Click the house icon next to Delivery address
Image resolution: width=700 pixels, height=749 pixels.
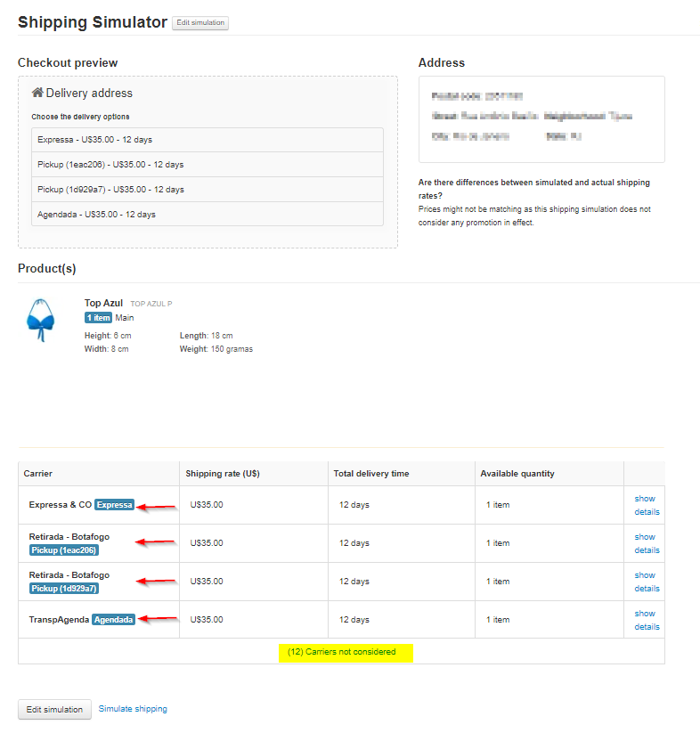(37, 93)
